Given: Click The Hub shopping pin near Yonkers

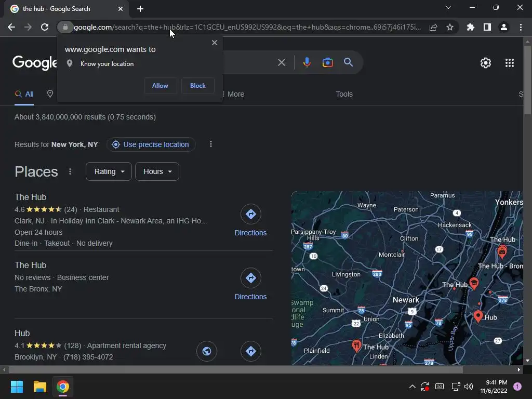Looking at the screenshot, I should click(x=502, y=252).
